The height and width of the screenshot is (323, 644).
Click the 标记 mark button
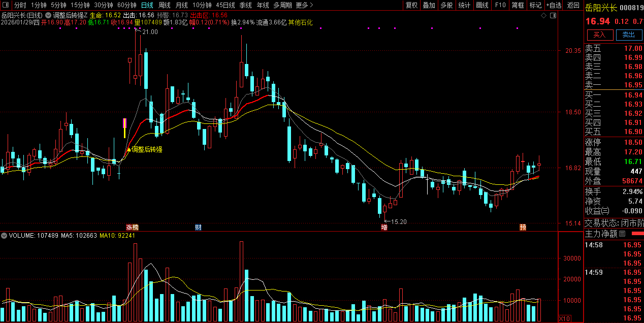pyautogui.click(x=535, y=5)
